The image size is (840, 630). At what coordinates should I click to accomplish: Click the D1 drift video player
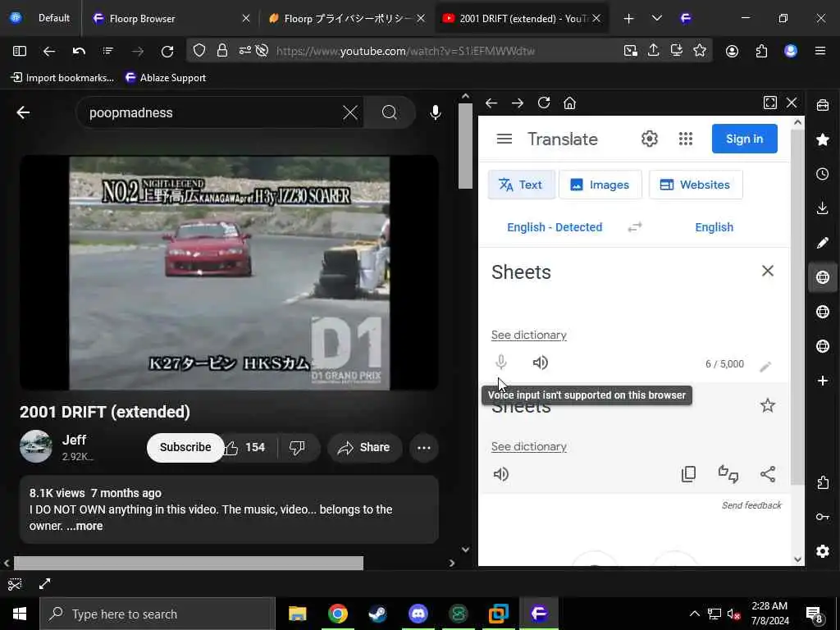click(x=230, y=272)
